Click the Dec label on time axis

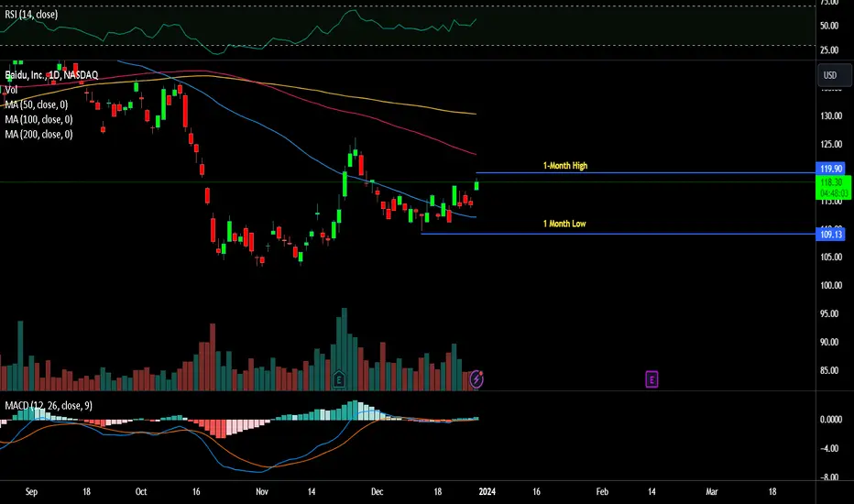tap(377, 491)
